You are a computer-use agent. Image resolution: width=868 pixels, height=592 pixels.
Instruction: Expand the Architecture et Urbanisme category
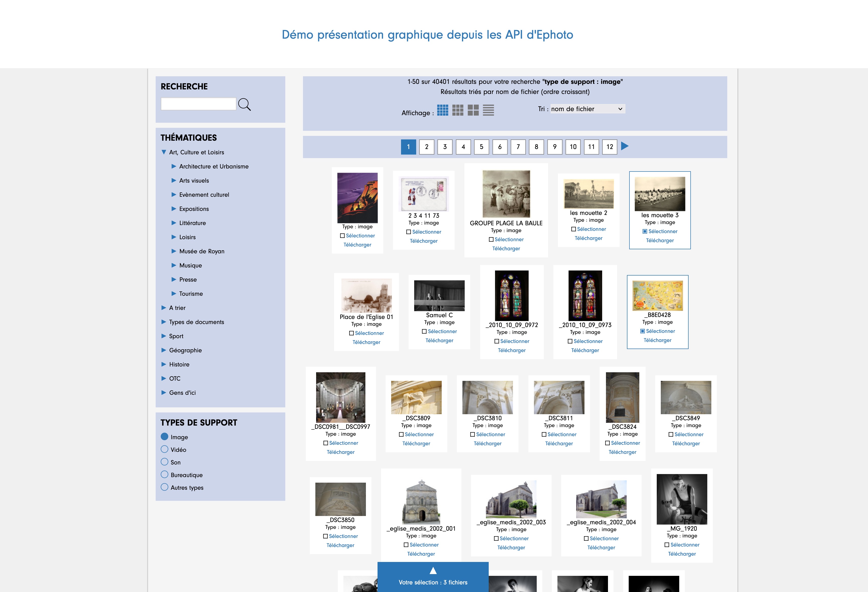click(x=174, y=166)
